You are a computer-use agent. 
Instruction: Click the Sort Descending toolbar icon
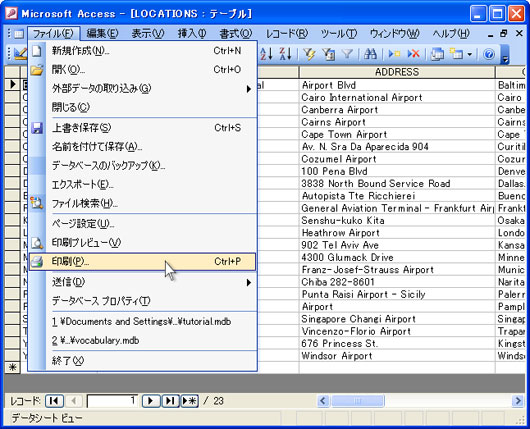point(286,54)
